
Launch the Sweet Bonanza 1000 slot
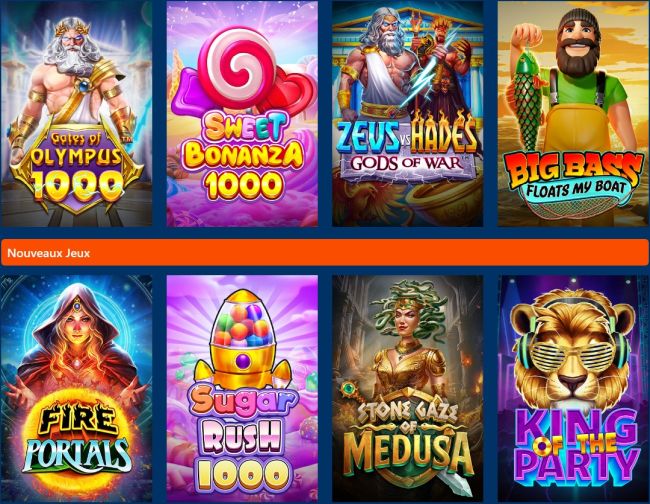242,113
